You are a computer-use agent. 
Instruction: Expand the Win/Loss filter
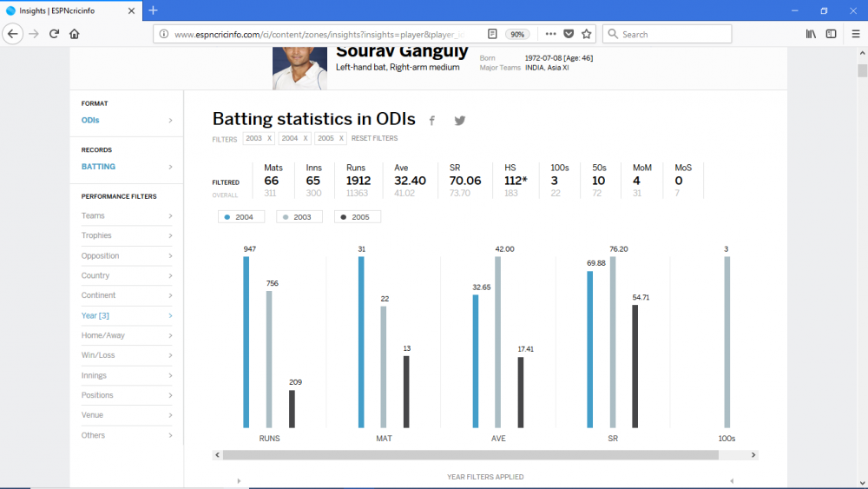coord(127,355)
